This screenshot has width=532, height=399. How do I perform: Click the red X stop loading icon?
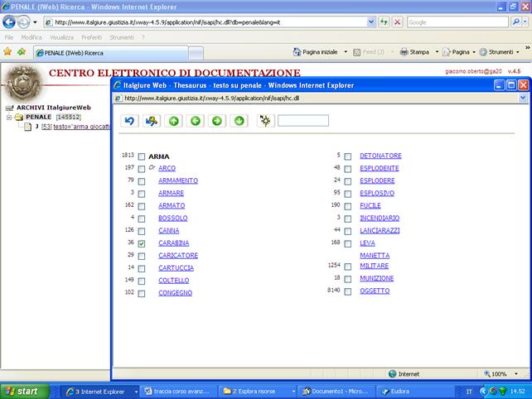point(397,22)
